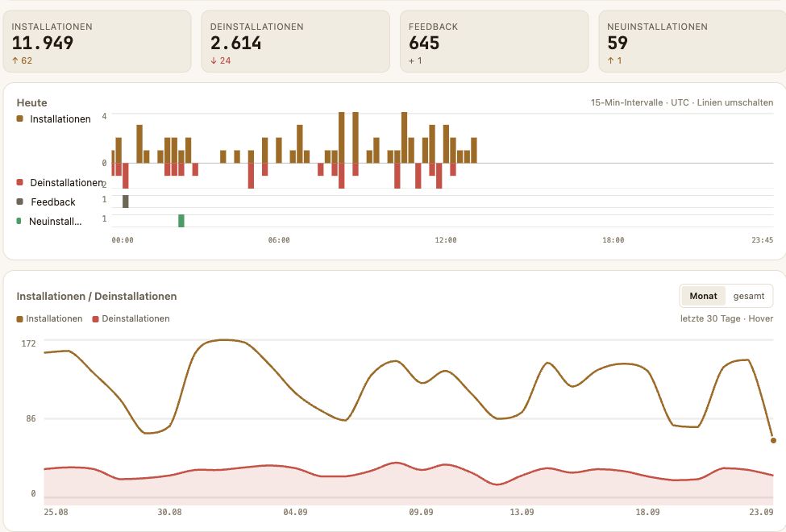Screen dimensions: 786x532
Task: Click the 13.09 date axis label
Action: tap(522, 512)
